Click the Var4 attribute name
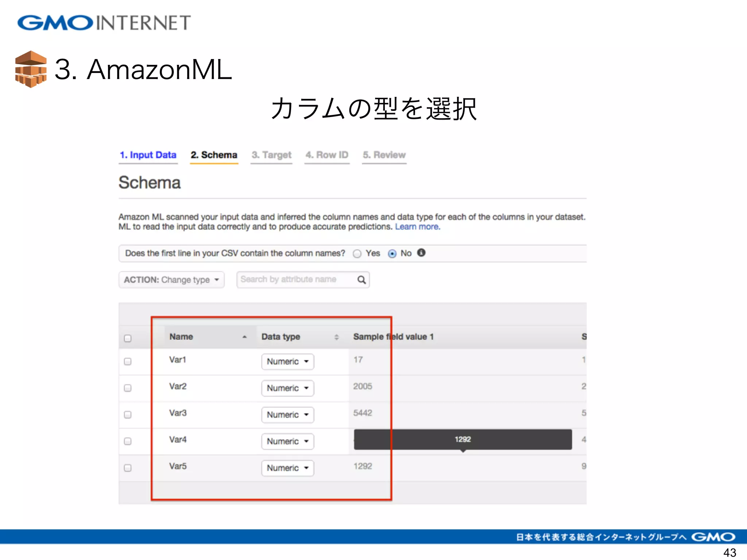This screenshot has height=560, width=747. 178,440
